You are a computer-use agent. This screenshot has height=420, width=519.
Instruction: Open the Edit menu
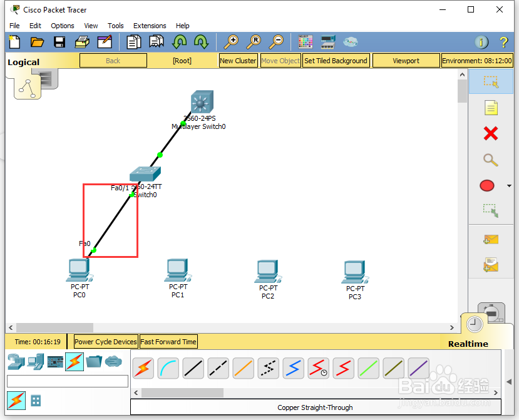[x=35, y=26]
